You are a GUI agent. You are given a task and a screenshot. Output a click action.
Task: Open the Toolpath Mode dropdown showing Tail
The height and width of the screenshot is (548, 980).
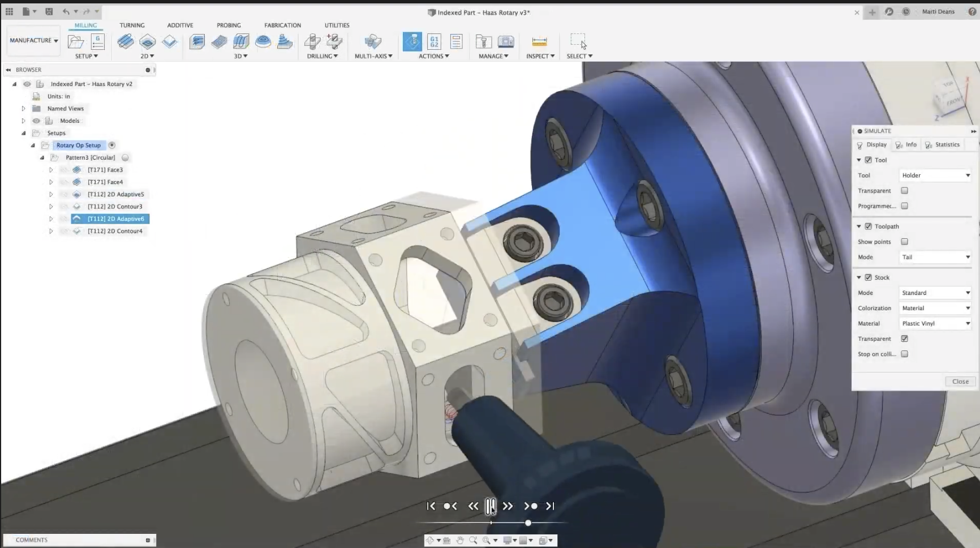[x=935, y=257]
